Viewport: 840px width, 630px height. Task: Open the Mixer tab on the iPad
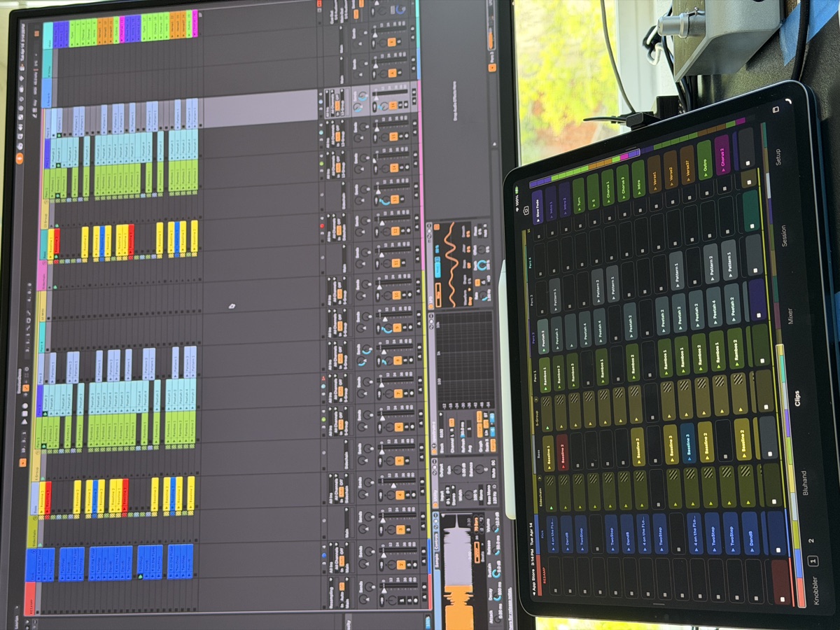790,316
